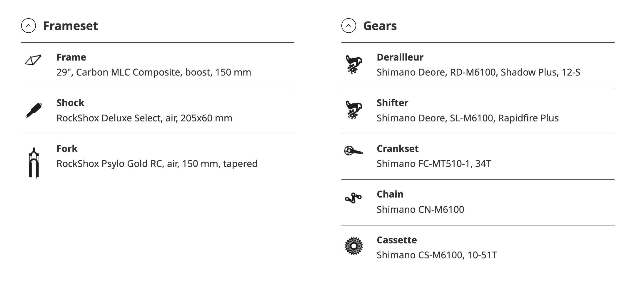Click the crankset icon
This screenshot has width=644, height=281.
pyautogui.click(x=353, y=150)
